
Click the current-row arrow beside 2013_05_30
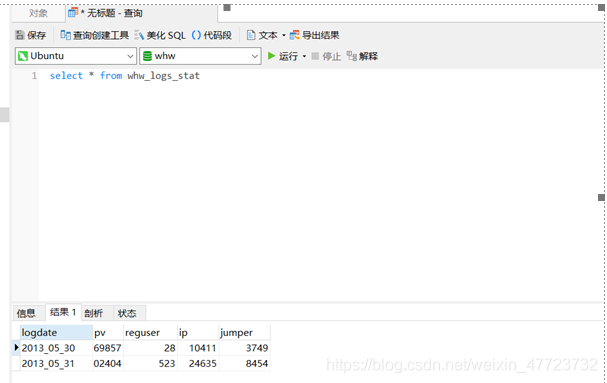(x=16, y=347)
